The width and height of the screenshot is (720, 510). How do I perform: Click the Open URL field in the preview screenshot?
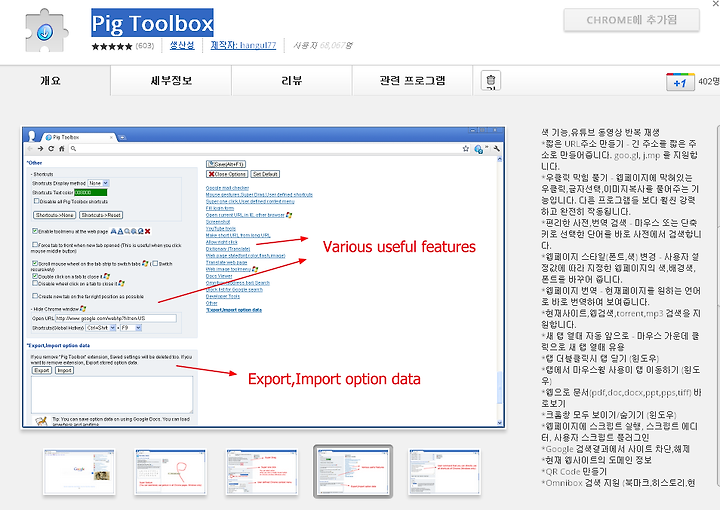[116, 318]
